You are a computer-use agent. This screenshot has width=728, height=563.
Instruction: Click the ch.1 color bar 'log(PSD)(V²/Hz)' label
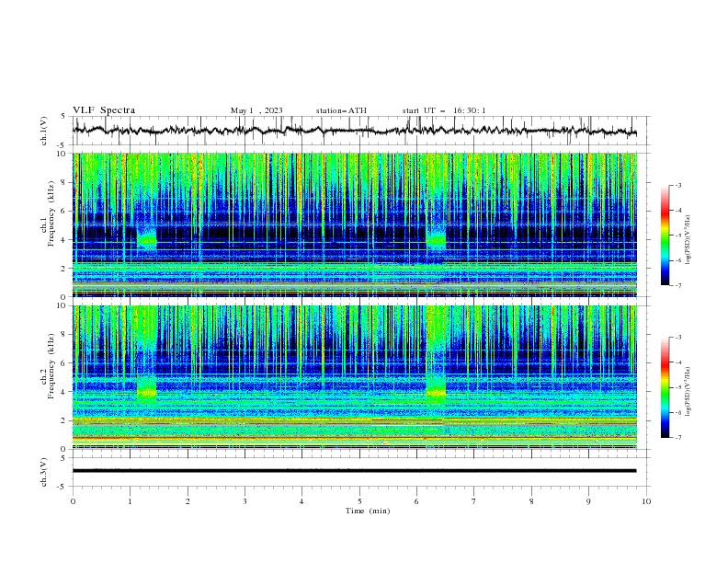coord(688,240)
